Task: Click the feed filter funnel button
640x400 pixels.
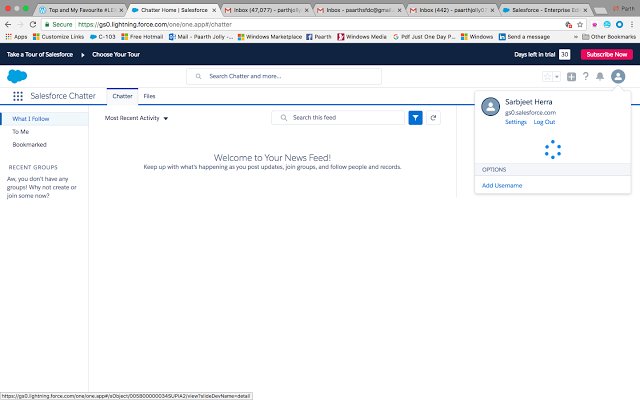Action: point(415,118)
